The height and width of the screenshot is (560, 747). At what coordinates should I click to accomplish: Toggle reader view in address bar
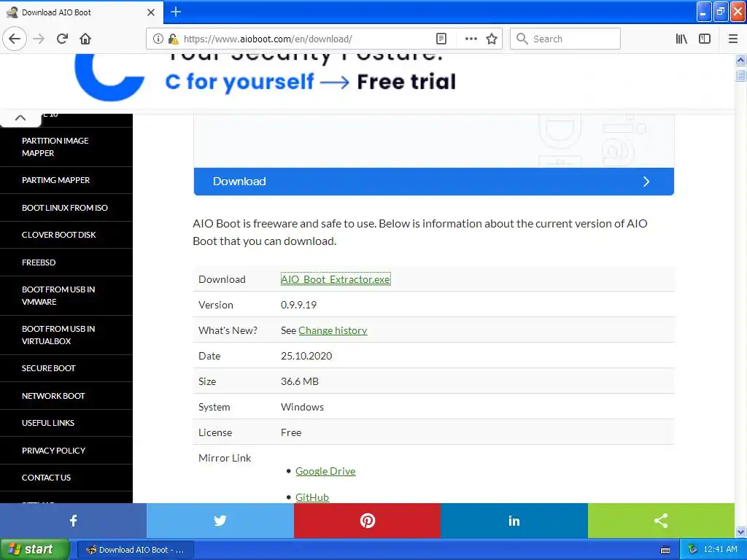[x=441, y=39]
